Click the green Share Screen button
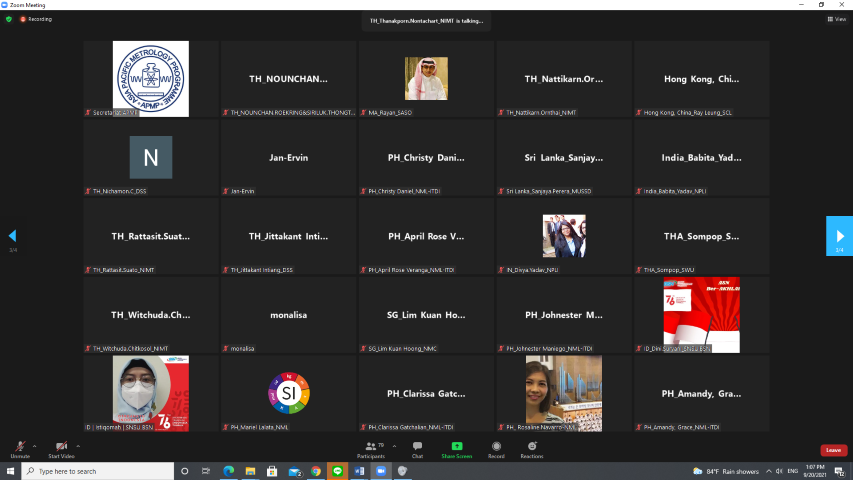Viewport: 853px width, 480px height. tap(457, 447)
